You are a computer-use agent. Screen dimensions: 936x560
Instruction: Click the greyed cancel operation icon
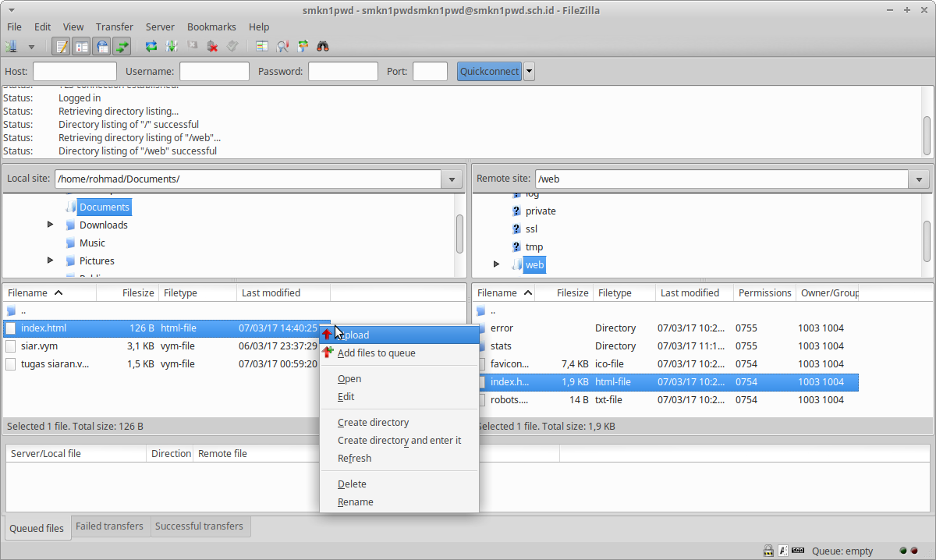click(x=192, y=47)
